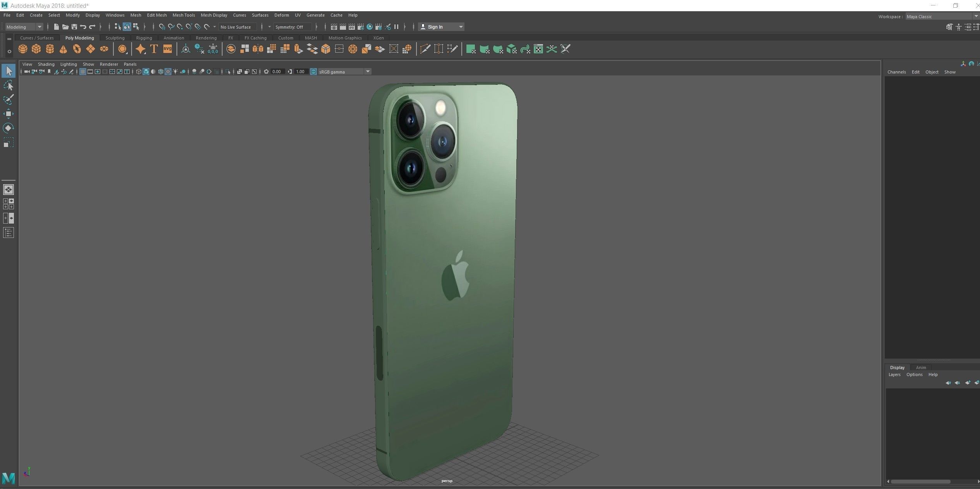This screenshot has height=489, width=980.
Task: Create a polygon cube from the shelf
Action: click(36, 49)
